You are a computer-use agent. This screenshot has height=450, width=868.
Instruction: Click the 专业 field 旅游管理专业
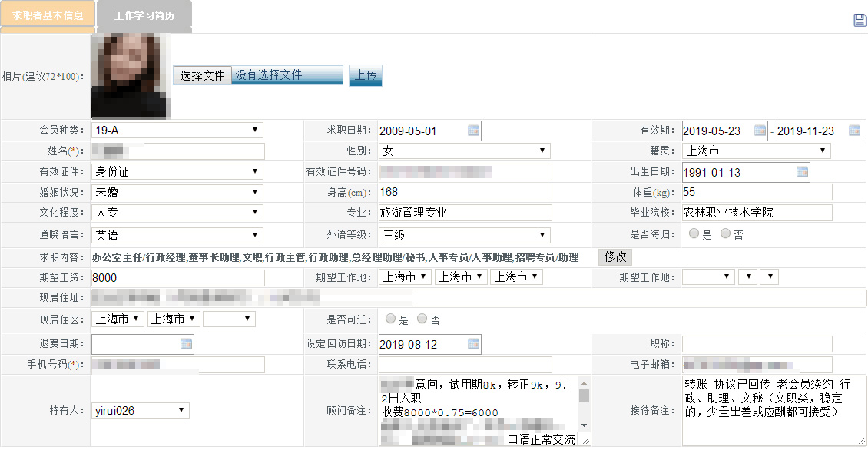465,213
